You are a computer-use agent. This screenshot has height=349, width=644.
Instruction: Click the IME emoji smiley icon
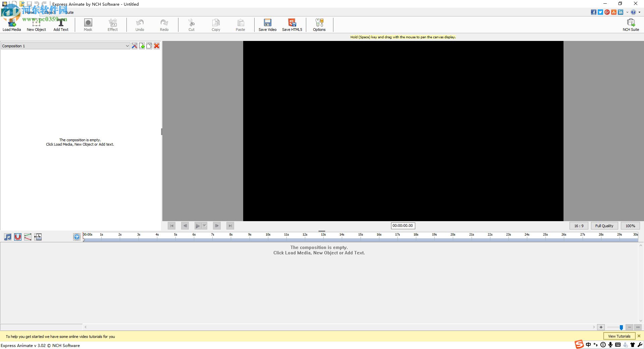(603, 345)
